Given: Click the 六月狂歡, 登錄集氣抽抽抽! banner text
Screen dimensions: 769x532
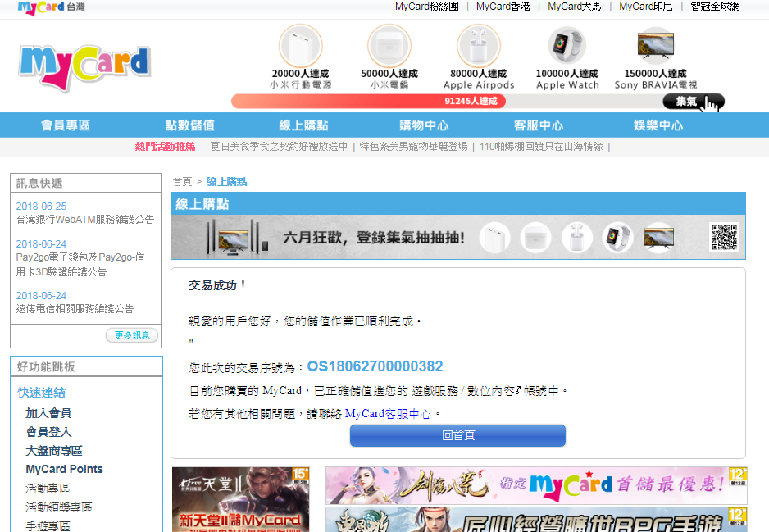Looking at the screenshot, I should pos(374,238).
